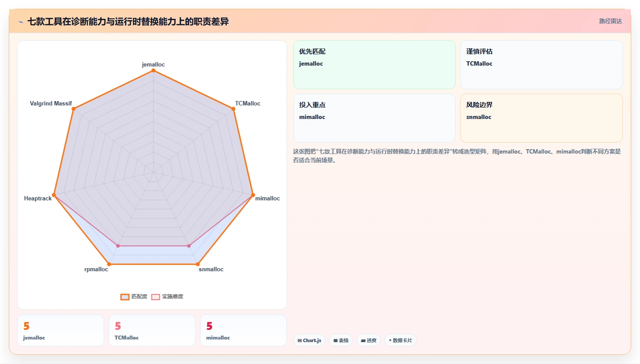Viewport: 640px width, 364px height.
Task: Click the description paragraph starting 这张图把
Action: pos(457,156)
